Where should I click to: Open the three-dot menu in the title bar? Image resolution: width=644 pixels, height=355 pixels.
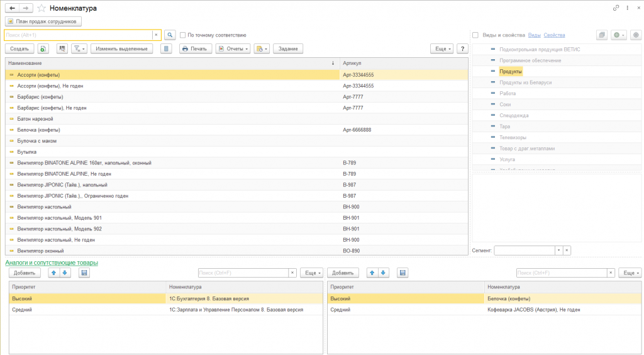pos(628,8)
